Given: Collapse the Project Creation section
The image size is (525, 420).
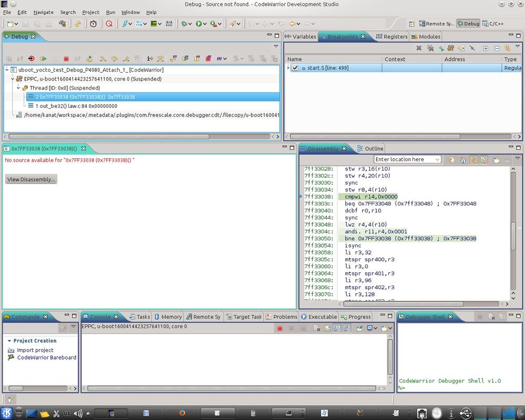Looking at the screenshot, I should click(x=9, y=341).
